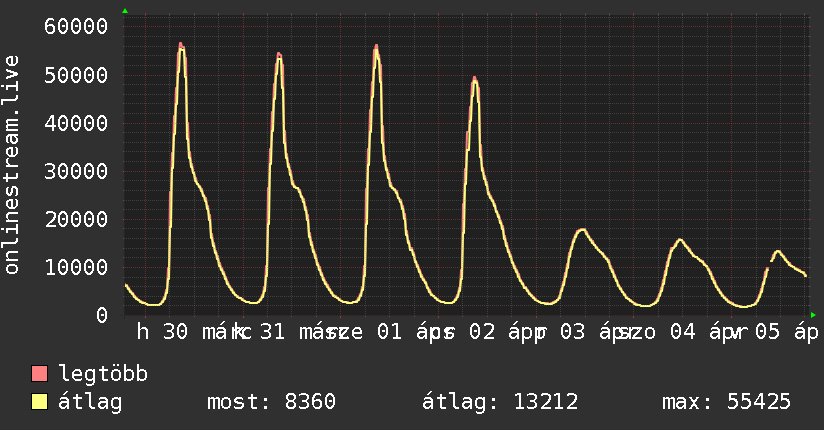This screenshot has width=824, height=430.
Task: Select the átlag legend label beside yellow swatch
Action: [90, 402]
